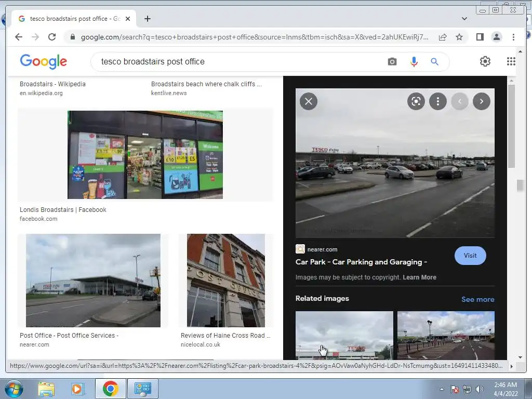This screenshot has width=532, height=399.
Task: Open Car Park - Car Parking and Garaging link
Action: (361, 262)
